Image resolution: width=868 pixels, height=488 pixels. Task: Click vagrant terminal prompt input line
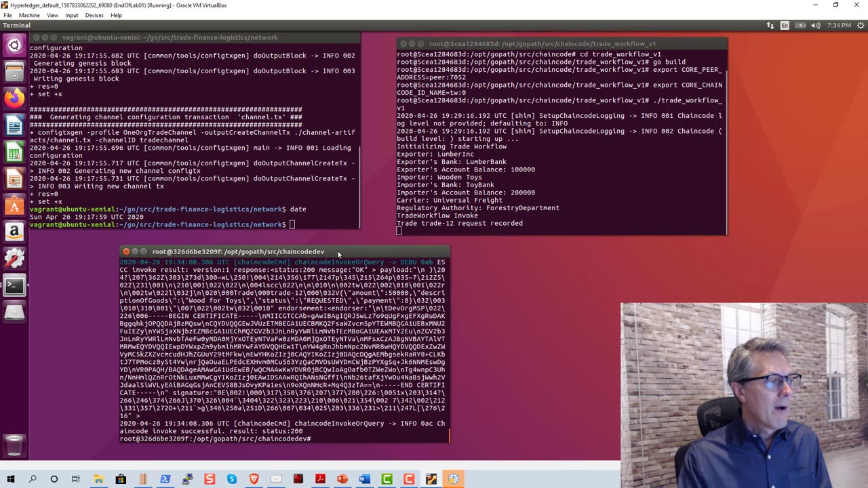(194, 224)
